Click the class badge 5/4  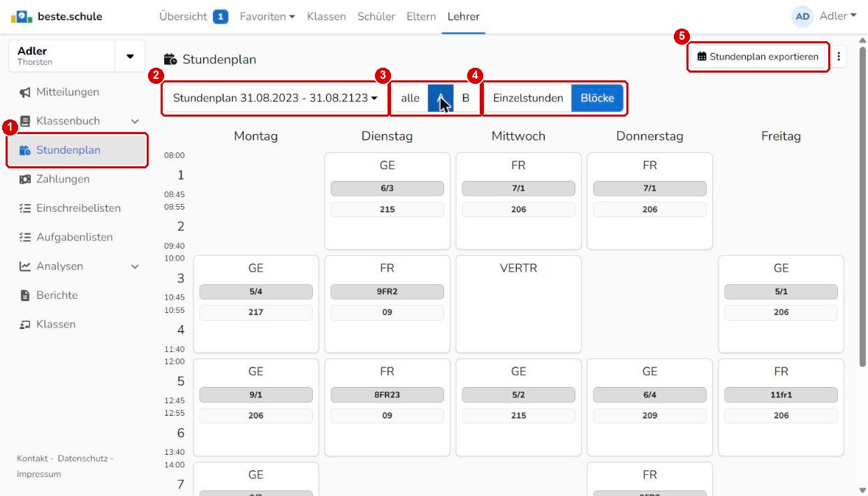coord(256,292)
